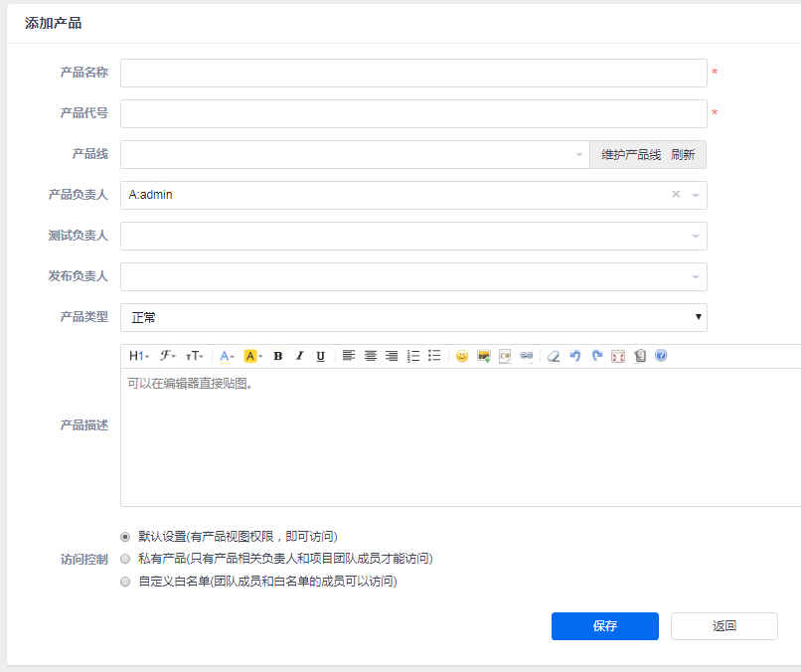Screen dimensions: 801x672
Task: Insert an emoticon in the description
Action: [x=462, y=356]
